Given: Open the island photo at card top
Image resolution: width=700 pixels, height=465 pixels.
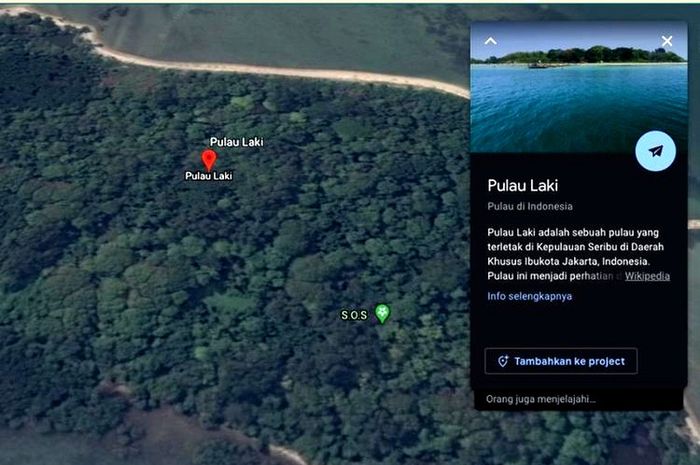Looking at the screenshot, I should tap(579, 87).
